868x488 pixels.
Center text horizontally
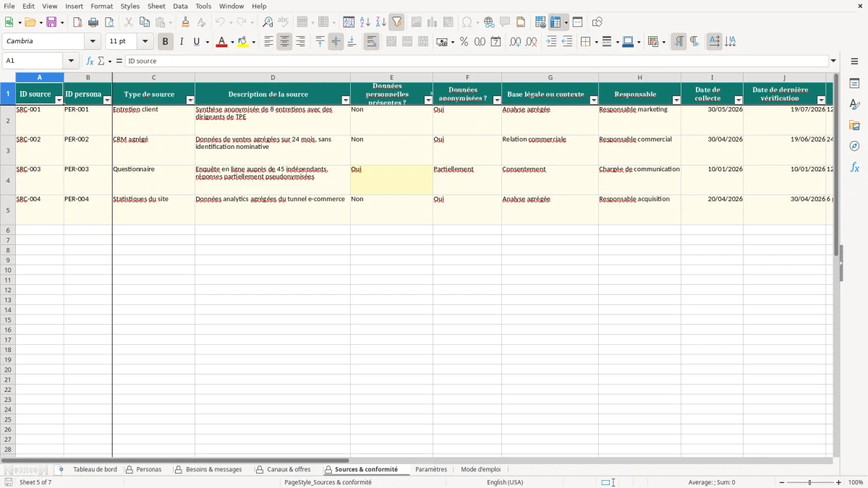(x=284, y=42)
